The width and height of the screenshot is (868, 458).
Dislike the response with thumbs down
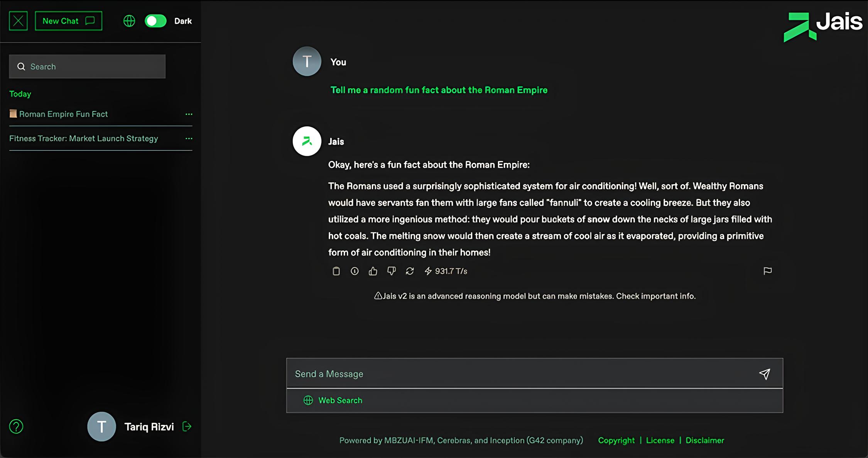point(391,271)
